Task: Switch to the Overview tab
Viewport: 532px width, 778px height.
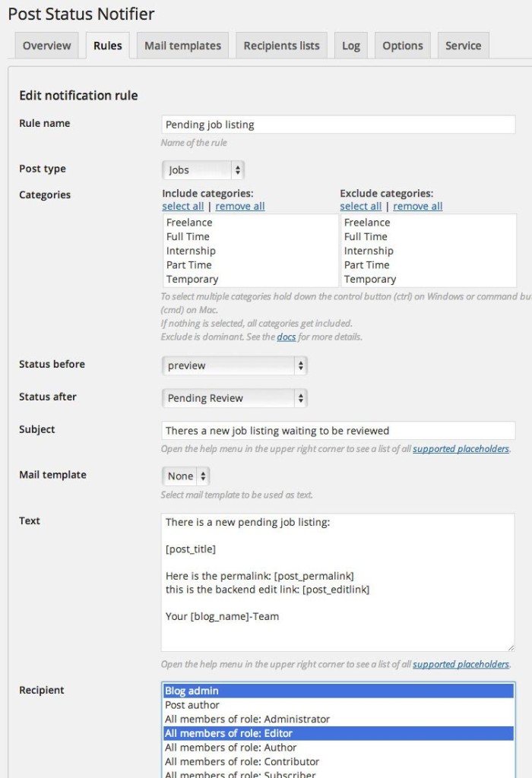Action: pos(46,46)
